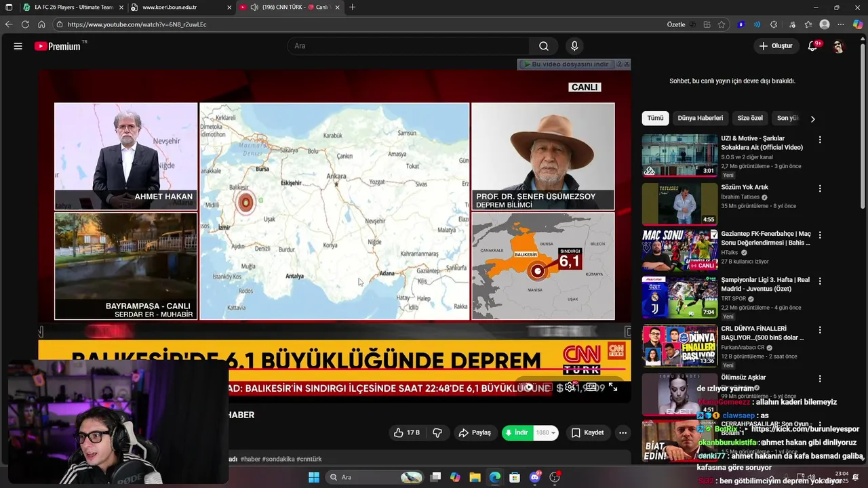Click the İbrahim Tatlıses channel name

coord(741,197)
